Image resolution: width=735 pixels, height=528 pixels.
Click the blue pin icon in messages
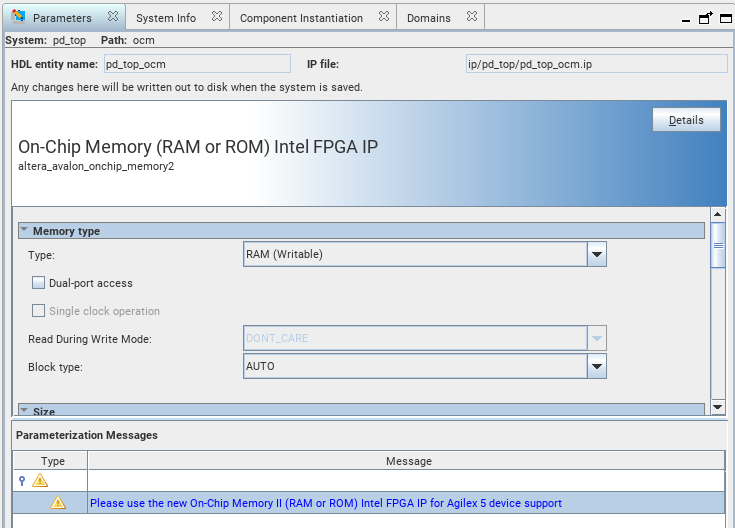pyautogui.click(x=22, y=481)
